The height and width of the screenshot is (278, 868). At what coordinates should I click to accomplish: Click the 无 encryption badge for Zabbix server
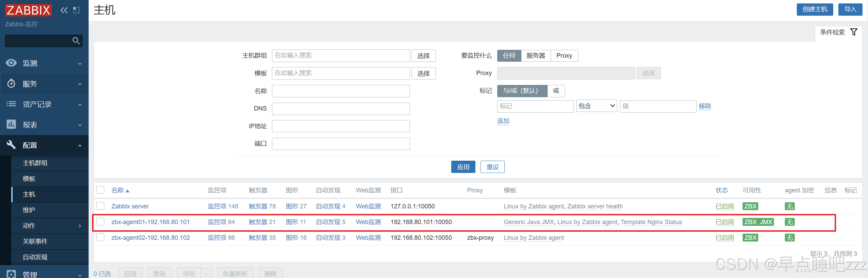tap(790, 206)
